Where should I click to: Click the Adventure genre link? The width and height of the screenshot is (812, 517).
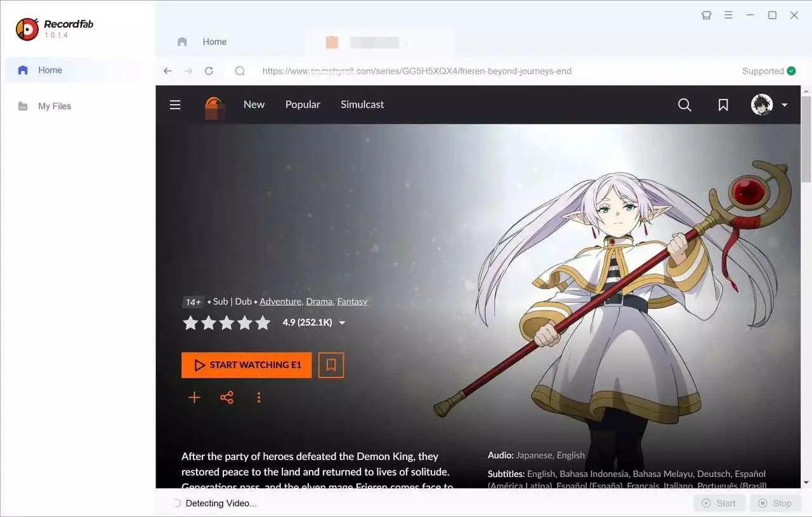(280, 301)
